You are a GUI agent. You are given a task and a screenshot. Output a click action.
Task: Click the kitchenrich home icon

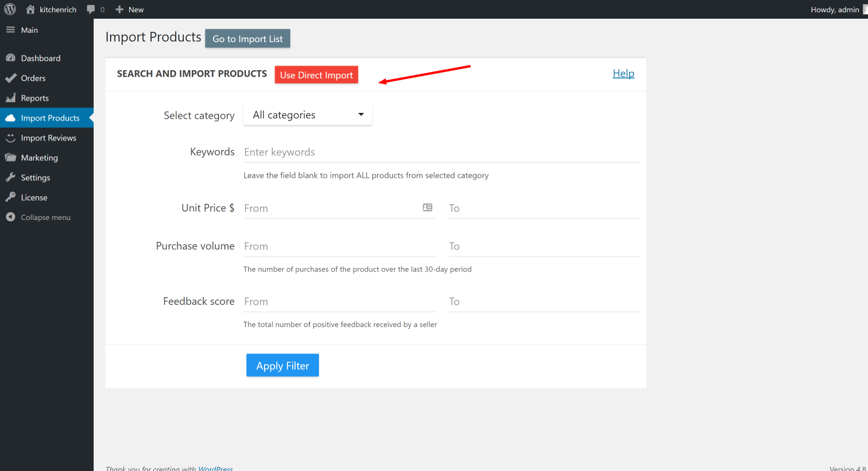30,9
